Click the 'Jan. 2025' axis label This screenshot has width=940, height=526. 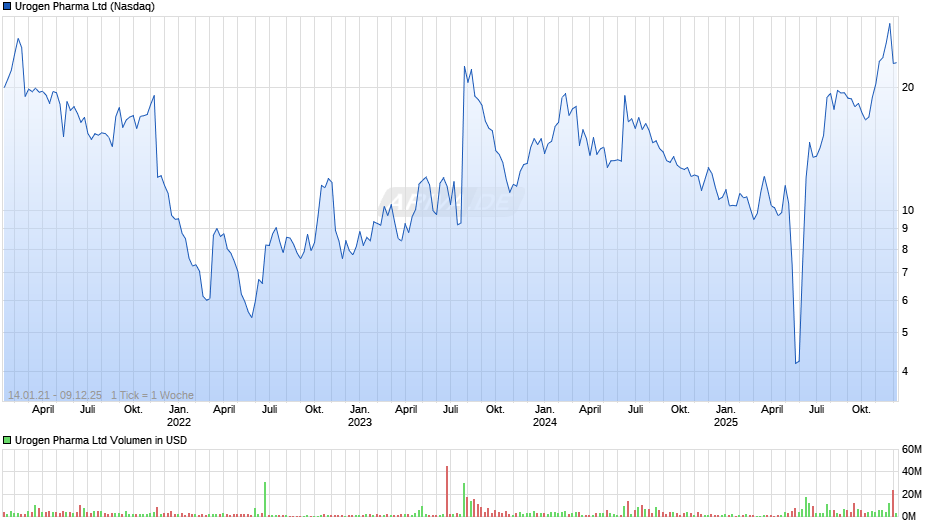726,416
